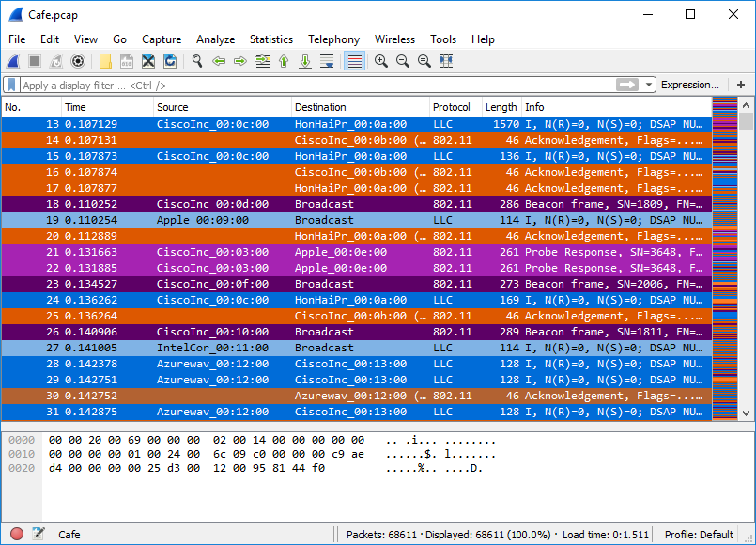Sort by Info column header

tap(617, 107)
